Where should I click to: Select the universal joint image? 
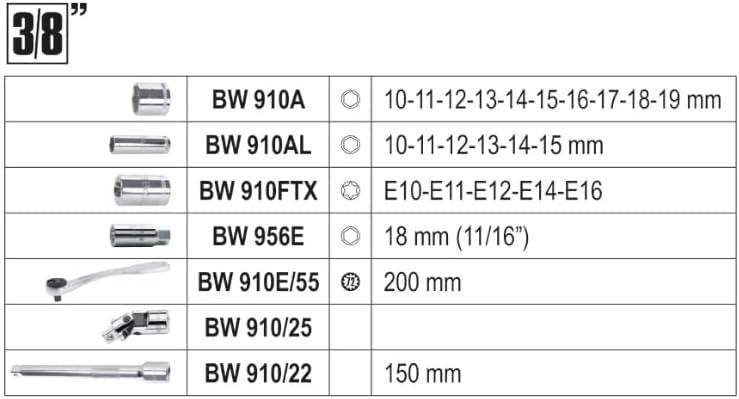136,326
